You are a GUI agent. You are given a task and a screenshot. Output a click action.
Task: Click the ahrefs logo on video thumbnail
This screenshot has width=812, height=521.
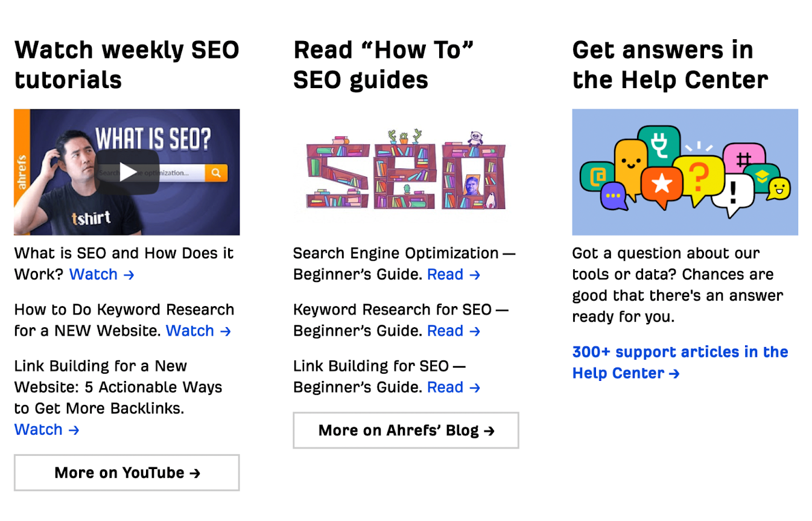pos(22,172)
